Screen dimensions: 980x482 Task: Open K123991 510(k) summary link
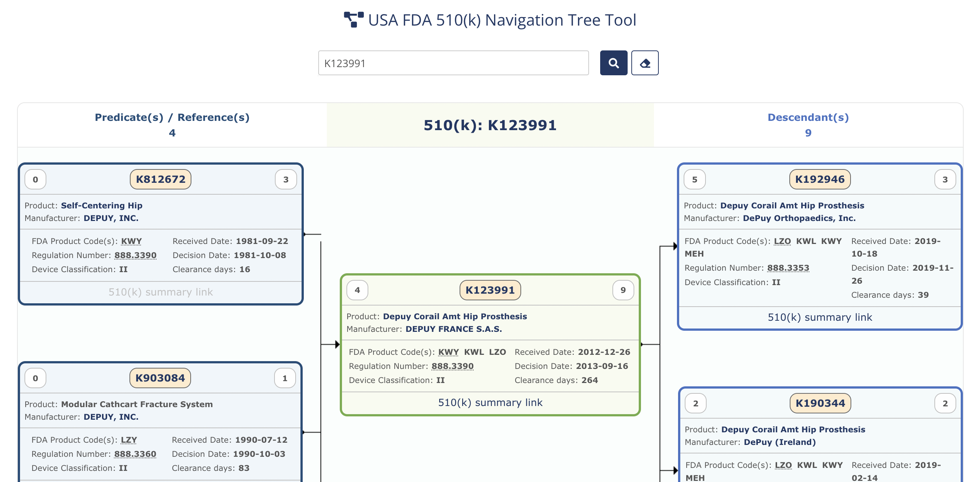click(490, 402)
